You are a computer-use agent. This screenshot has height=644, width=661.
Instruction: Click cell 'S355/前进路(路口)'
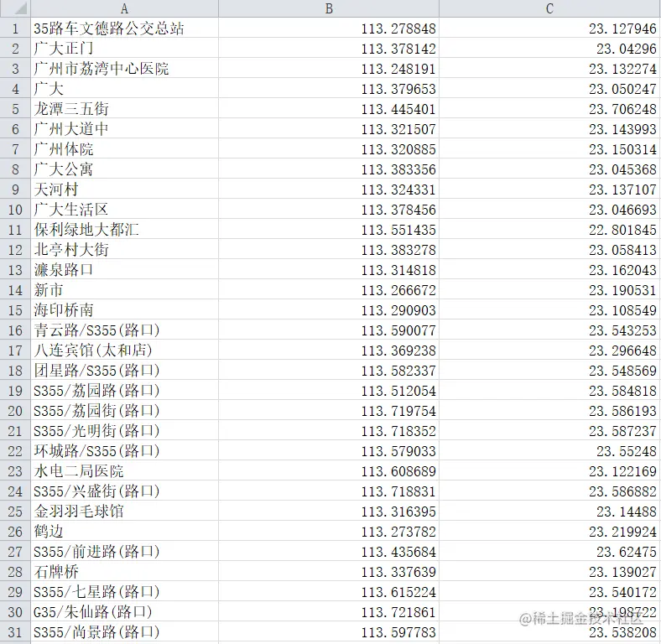pos(124,552)
